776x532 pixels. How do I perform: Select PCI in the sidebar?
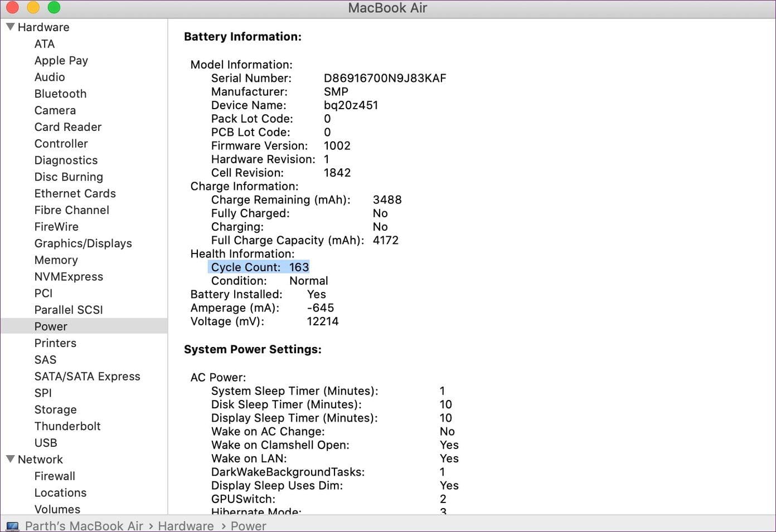point(43,293)
